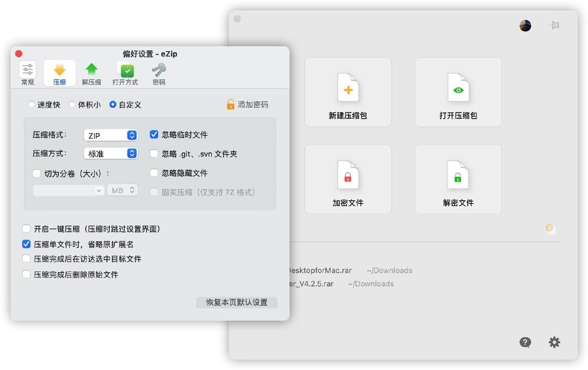Uncheck 压缩单文件时，省略原扩展名

coord(26,244)
